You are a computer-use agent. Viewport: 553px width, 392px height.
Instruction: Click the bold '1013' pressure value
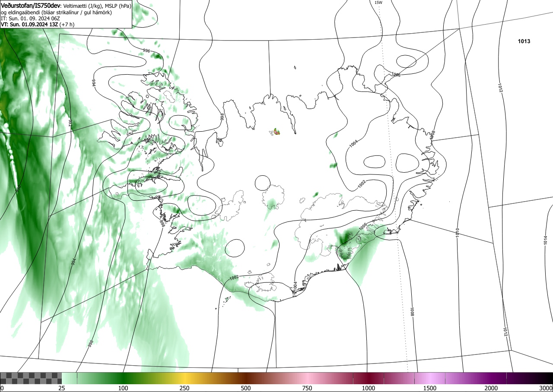click(x=524, y=41)
